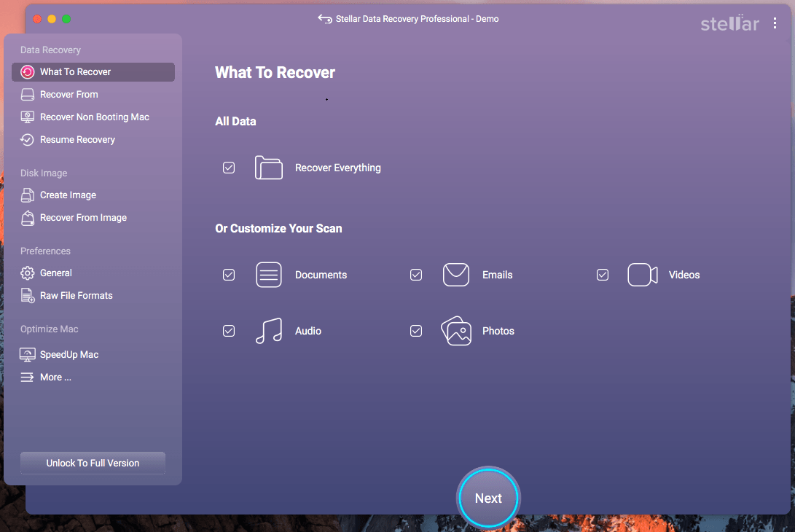Viewport: 795px width, 532px height.
Task: Select the Photos icon in scan options
Action: 456,331
